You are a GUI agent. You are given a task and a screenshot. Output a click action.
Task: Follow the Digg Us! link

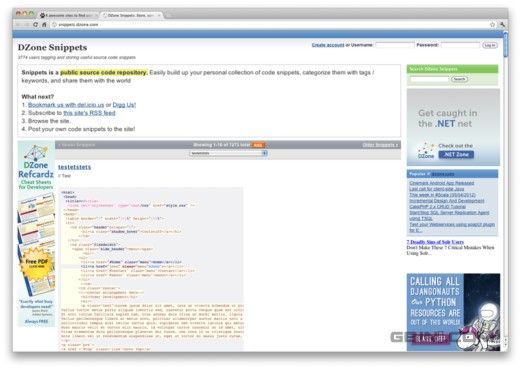[x=124, y=105]
